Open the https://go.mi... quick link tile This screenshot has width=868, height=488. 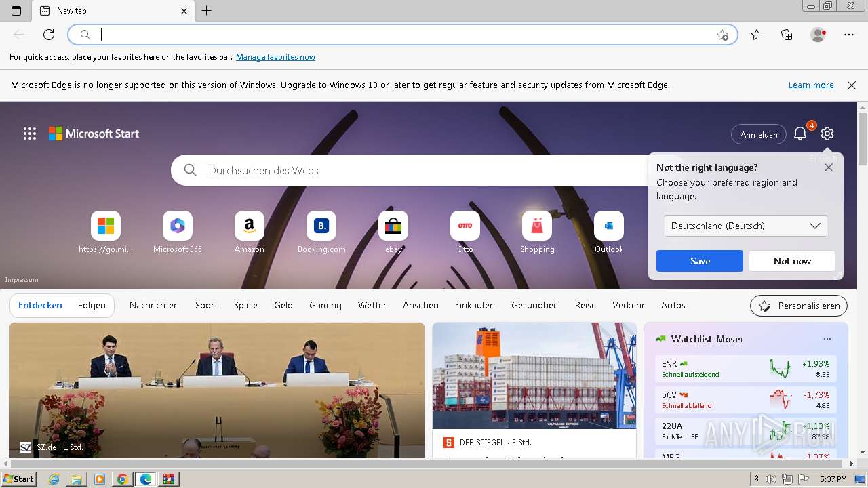click(x=106, y=232)
